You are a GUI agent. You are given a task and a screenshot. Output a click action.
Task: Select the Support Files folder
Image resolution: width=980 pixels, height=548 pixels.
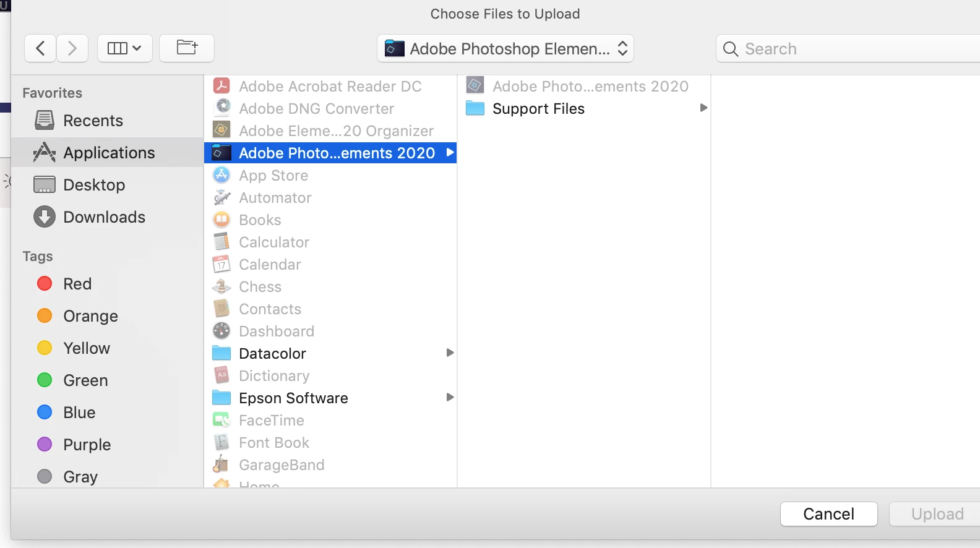pyautogui.click(x=585, y=108)
